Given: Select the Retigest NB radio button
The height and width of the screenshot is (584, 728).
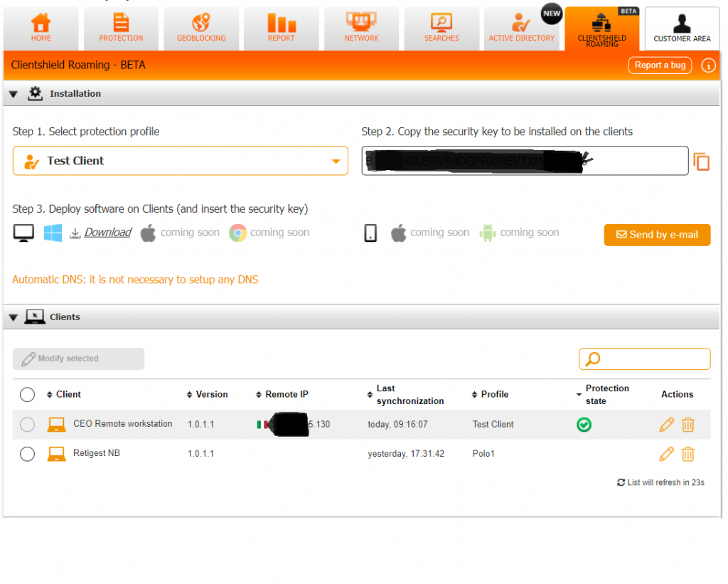Looking at the screenshot, I should click(x=27, y=454).
